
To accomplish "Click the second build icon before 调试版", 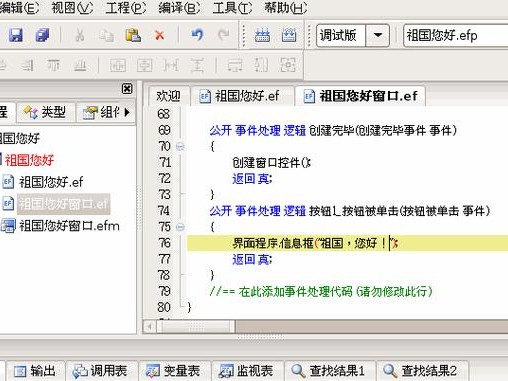I will tap(289, 35).
